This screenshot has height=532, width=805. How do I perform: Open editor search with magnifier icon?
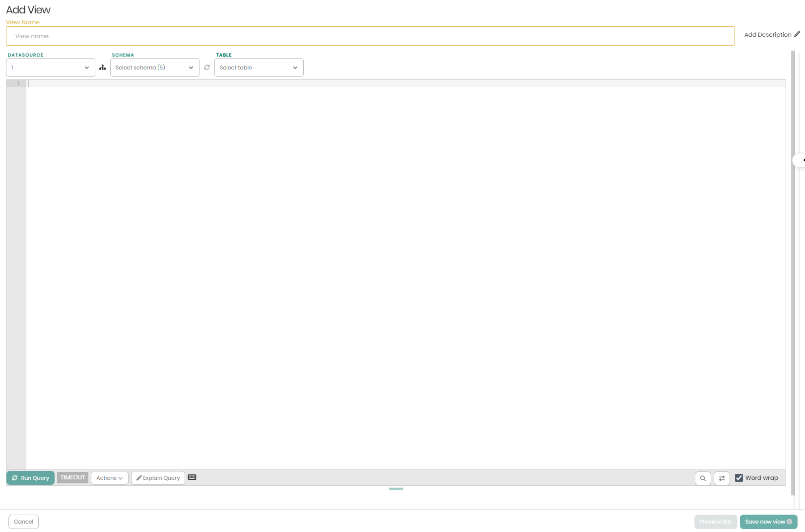click(x=703, y=478)
